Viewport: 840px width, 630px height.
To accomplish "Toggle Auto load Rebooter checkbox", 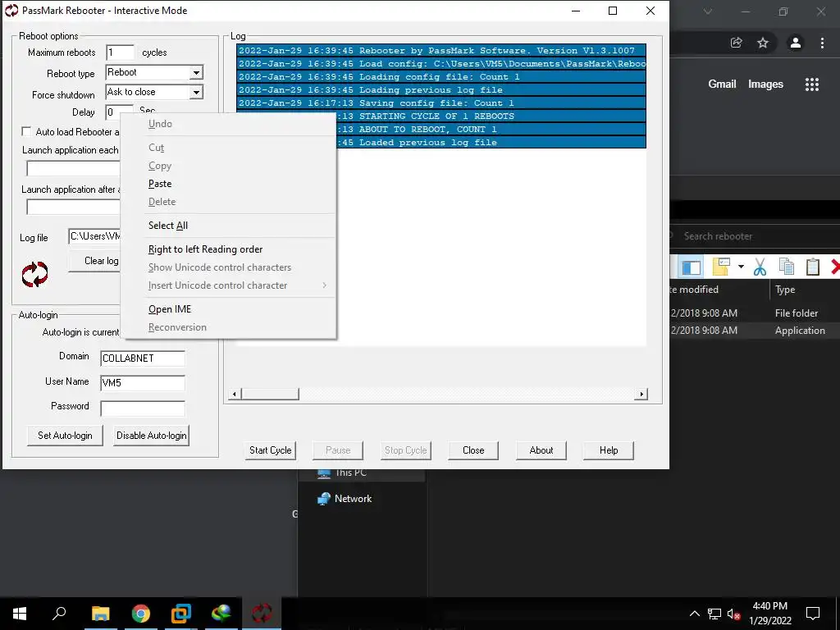I will point(26,132).
